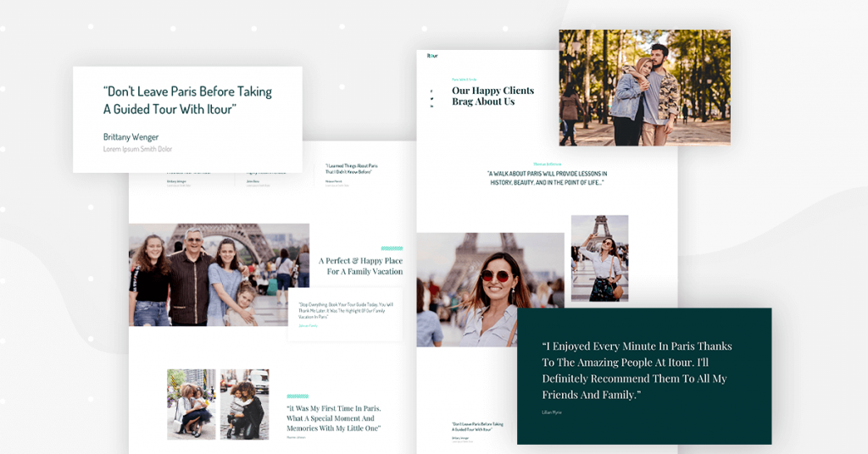Select the smiling woman in red sunglasses photo
Viewport: 868px width, 454px height.
[490, 290]
